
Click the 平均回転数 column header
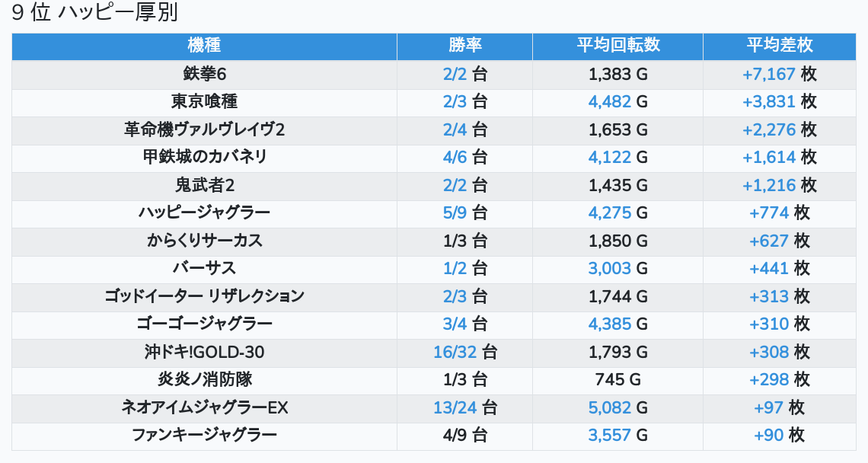coord(617,46)
